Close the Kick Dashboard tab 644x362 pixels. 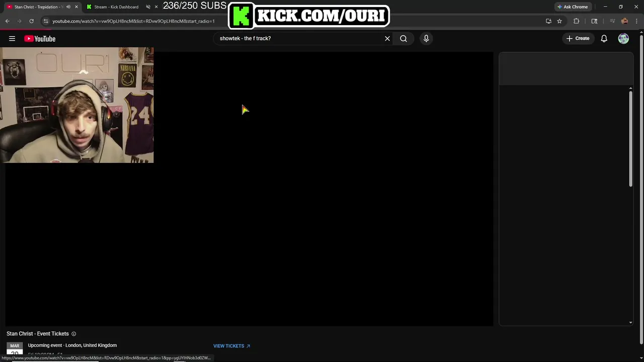[156, 7]
